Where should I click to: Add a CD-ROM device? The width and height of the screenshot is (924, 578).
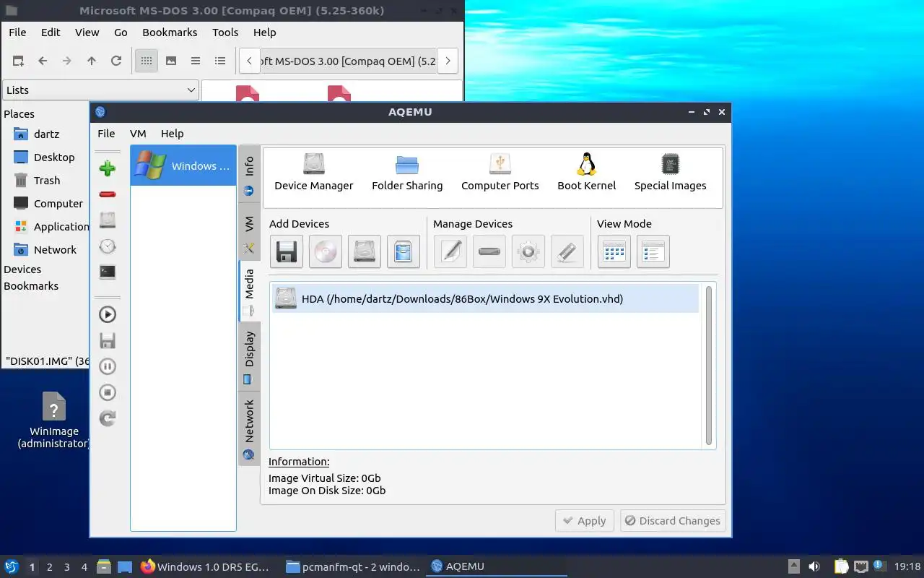tap(326, 252)
